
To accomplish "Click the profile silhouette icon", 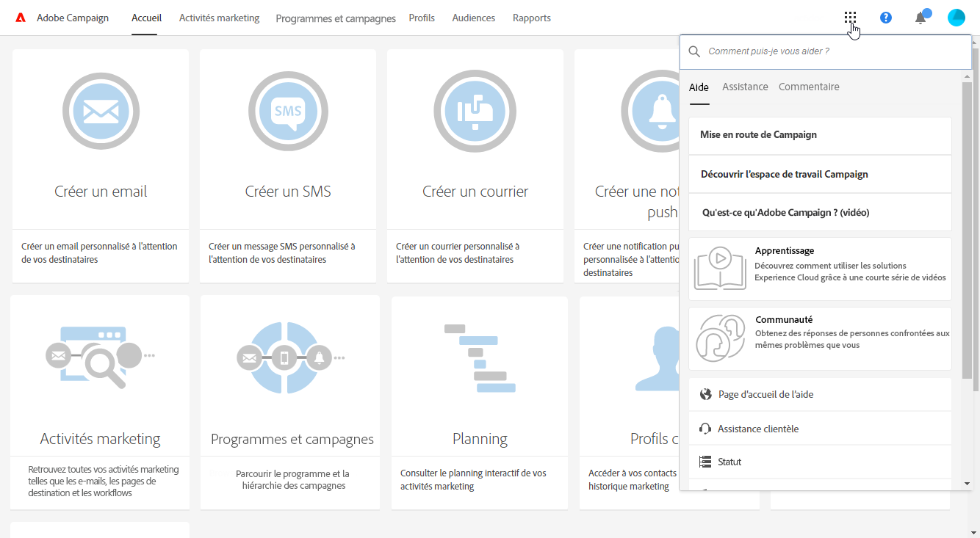I will pyautogui.click(x=657, y=357).
